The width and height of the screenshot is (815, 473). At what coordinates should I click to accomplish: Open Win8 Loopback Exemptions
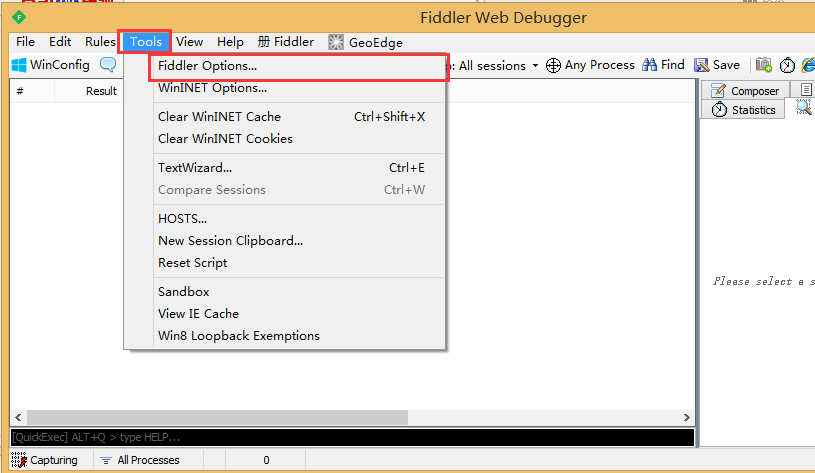pyautogui.click(x=299, y=336)
